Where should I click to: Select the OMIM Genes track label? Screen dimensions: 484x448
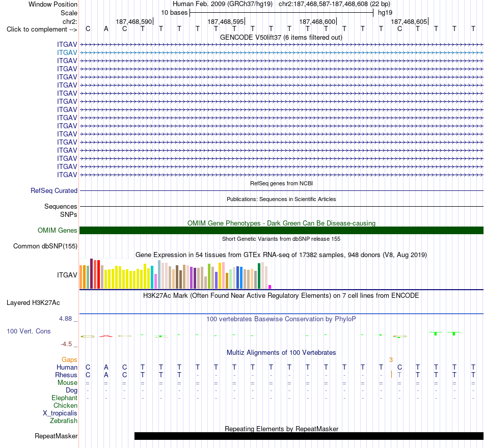pyautogui.click(x=57, y=231)
